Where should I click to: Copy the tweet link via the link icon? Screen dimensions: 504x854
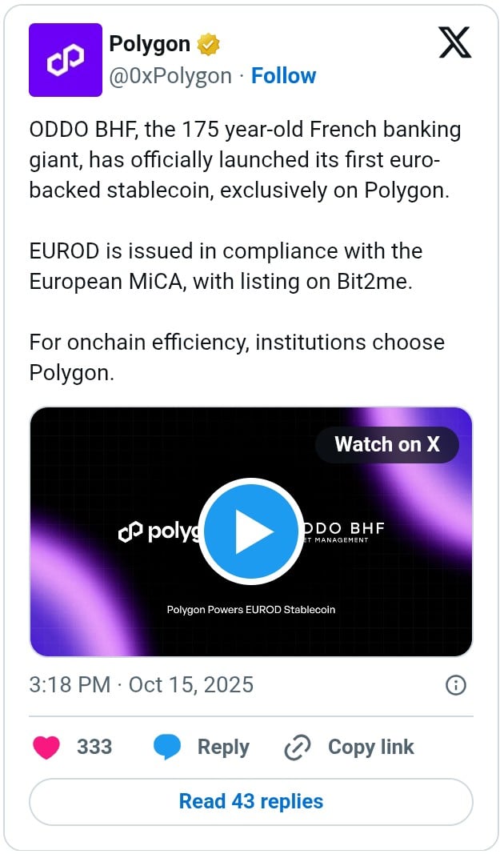(297, 747)
